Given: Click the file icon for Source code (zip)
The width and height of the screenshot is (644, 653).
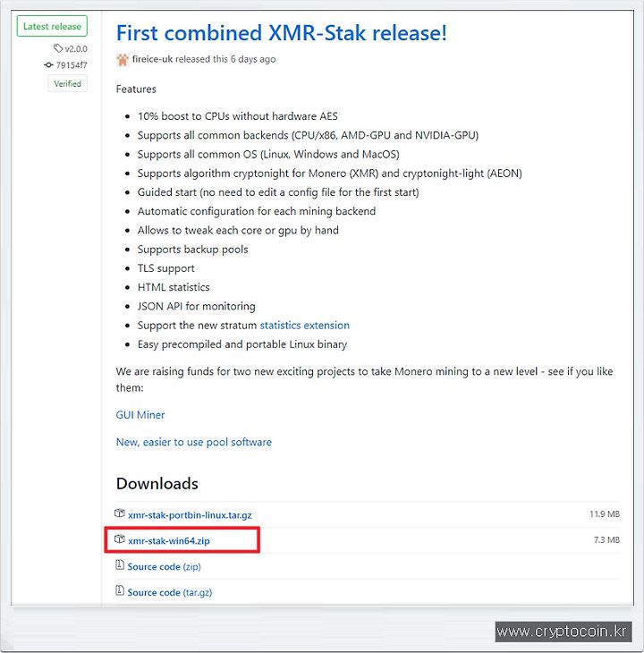Looking at the screenshot, I should [120, 564].
